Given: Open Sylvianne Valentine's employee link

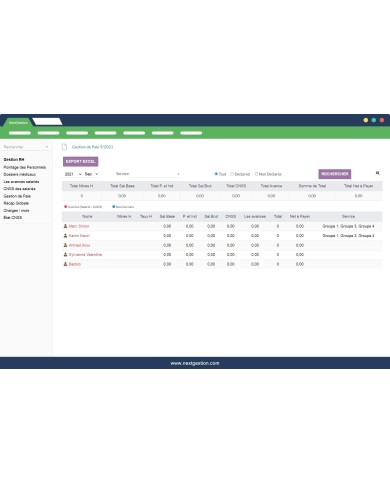Looking at the screenshot, I should click(85, 255).
